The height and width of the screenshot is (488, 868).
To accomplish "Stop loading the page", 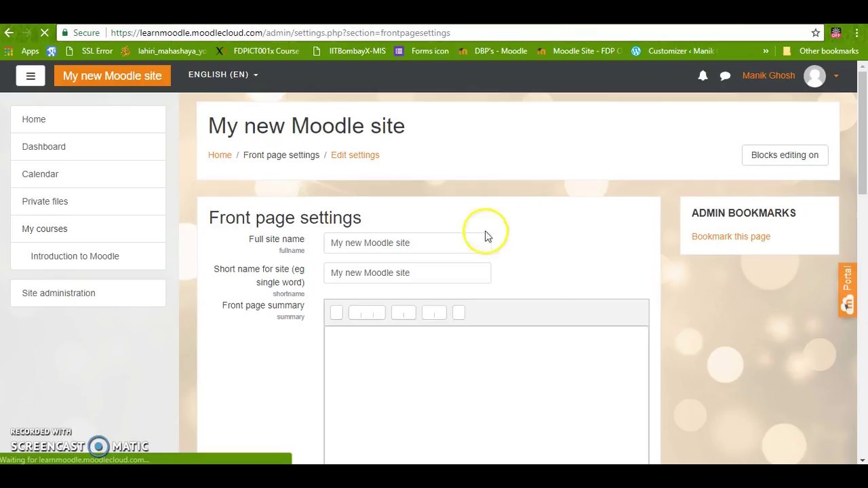I will click(44, 33).
